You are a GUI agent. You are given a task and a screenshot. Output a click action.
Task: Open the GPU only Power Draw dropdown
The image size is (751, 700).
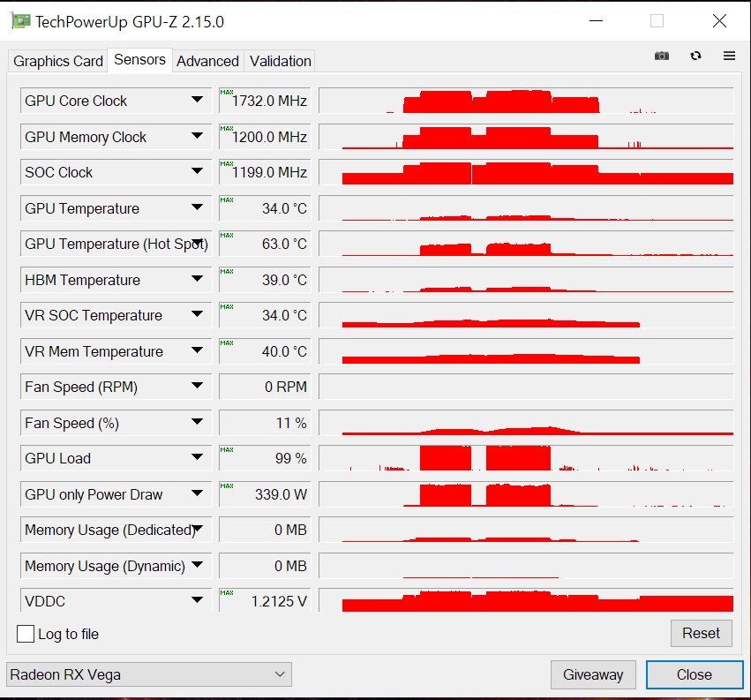[197, 493]
